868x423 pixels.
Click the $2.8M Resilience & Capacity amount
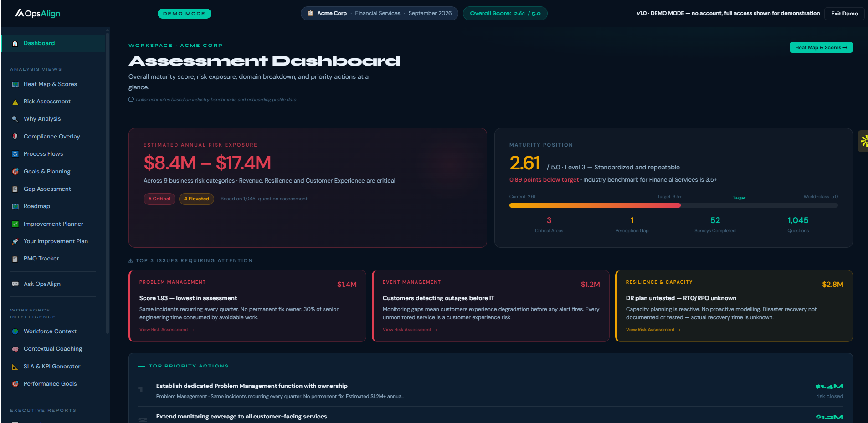tap(832, 285)
